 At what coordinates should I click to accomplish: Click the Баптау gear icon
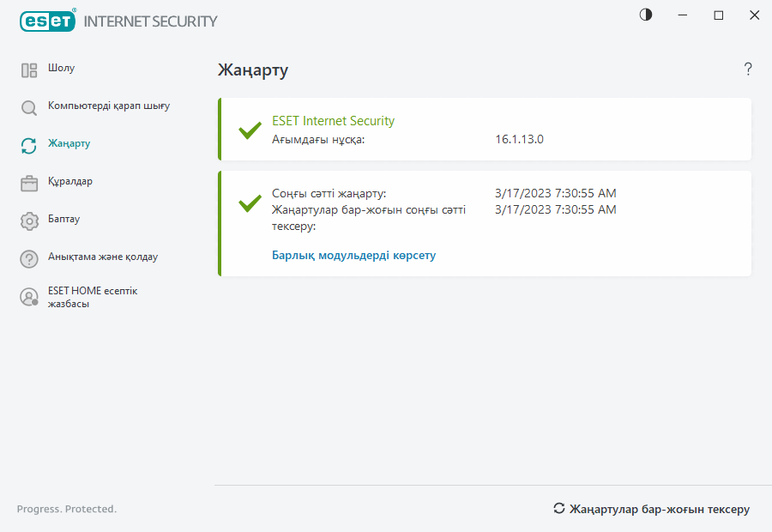pyautogui.click(x=29, y=221)
